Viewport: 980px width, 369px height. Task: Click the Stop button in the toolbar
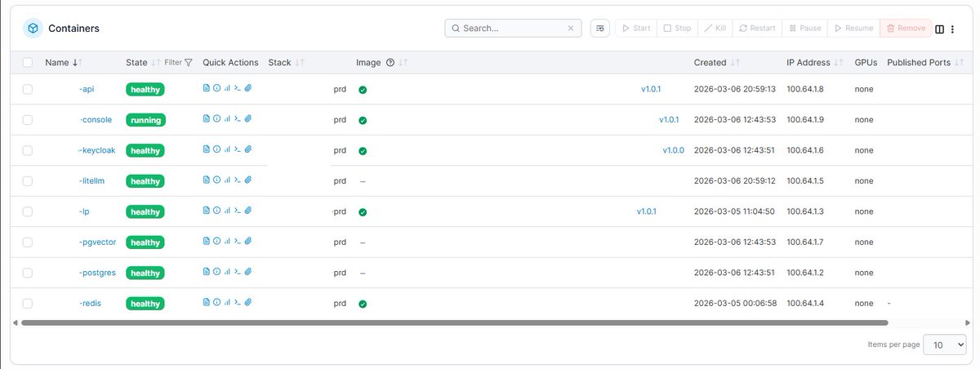tap(677, 28)
